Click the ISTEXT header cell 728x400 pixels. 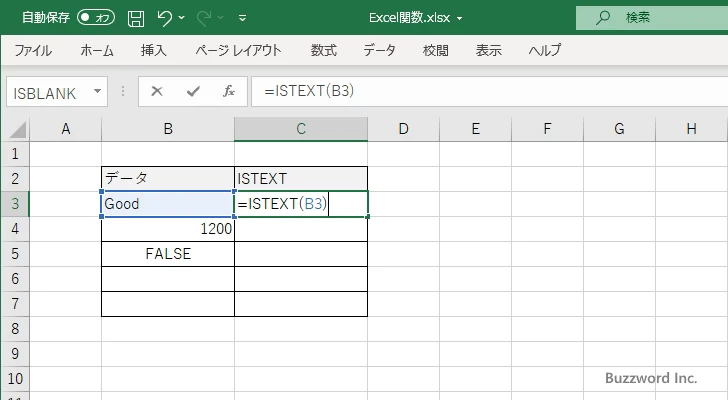point(301,179)
